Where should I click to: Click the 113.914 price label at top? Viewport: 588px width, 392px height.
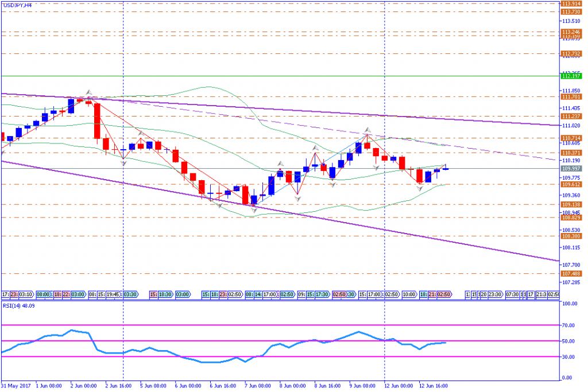pos(570,3)
